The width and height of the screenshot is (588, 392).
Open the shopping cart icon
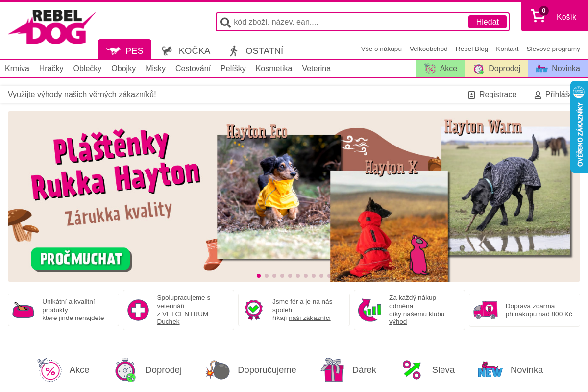click(x=538, y=17)
